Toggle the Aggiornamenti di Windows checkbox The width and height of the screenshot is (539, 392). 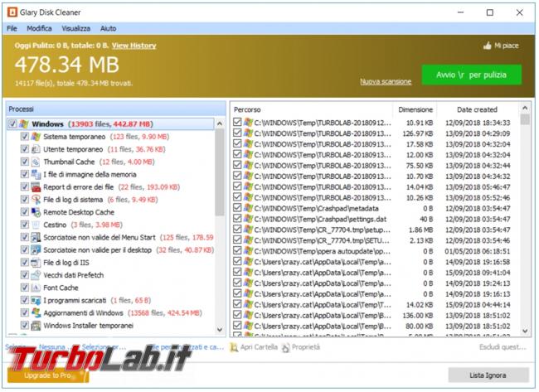tap(24, 313)
